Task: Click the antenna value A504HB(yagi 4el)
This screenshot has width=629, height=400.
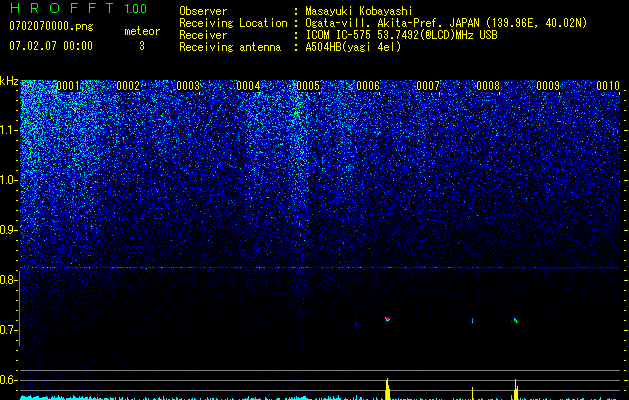Action: [x=353, y=47]
